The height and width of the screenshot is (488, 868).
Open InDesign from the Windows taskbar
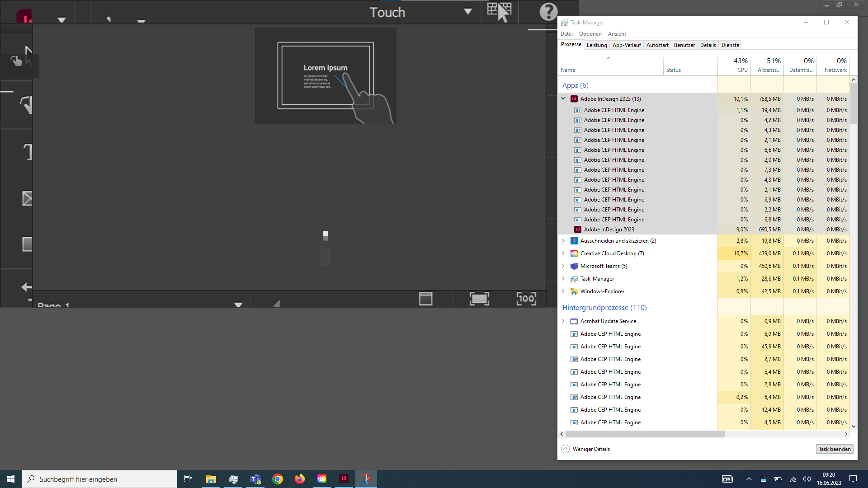pyautogui.click(x=344, y=479)
